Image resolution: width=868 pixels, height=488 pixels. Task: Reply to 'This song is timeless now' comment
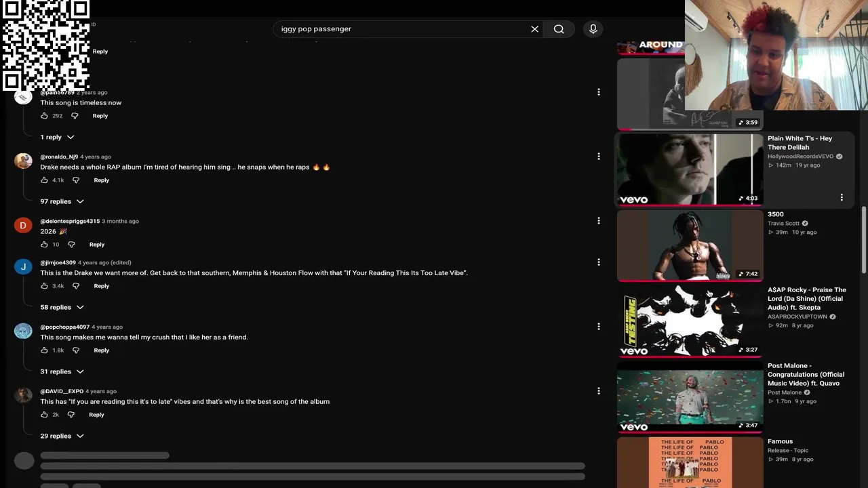100,116
